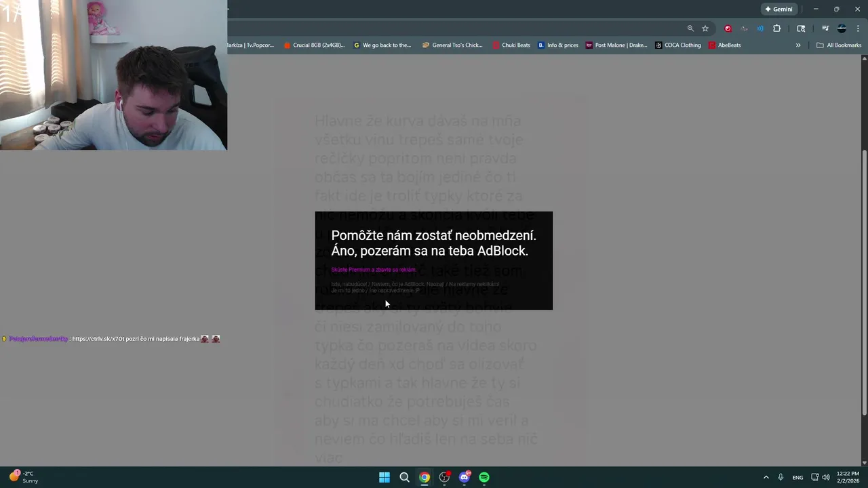This screenshot has width=868, height=488.
Task: Open the Windows Start menu
Action: pyautogui.click(x=384, y=477)
